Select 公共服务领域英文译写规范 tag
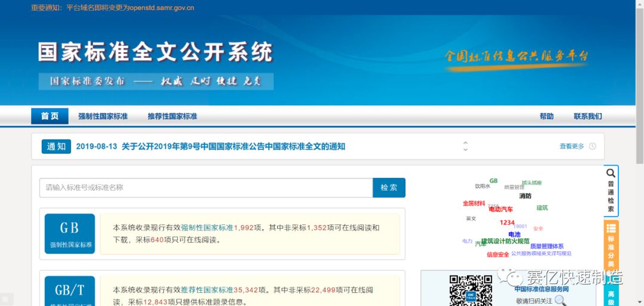 (541, 254)
